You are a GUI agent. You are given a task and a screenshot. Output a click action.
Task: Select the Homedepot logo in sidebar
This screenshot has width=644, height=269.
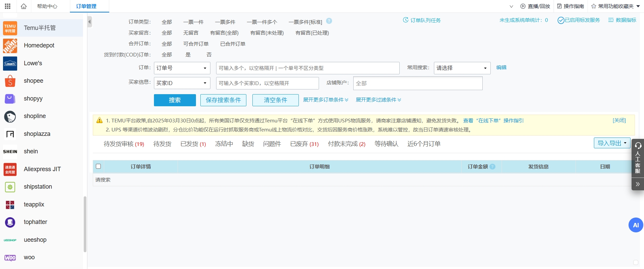pyautogui.click(x=10, y=46)
